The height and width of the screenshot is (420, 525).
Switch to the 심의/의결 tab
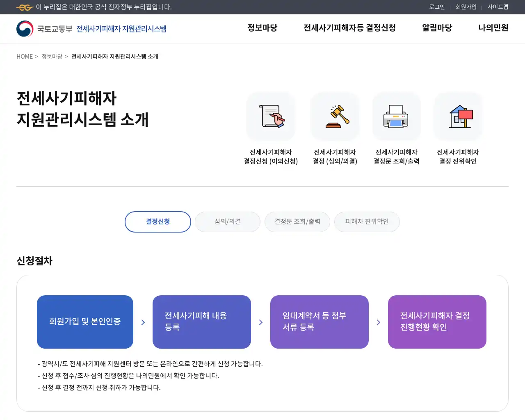(x=228, y=222)
